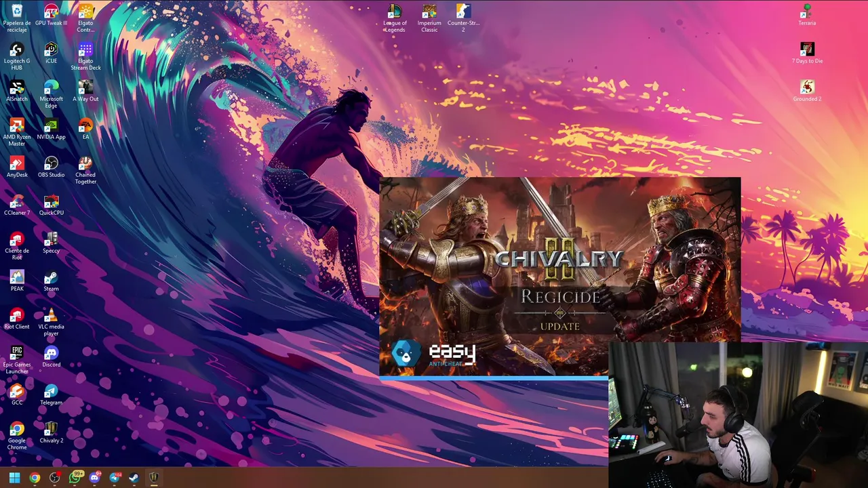
Task: Open Telegram from the taskbar
Action: [x=115, y=478]
